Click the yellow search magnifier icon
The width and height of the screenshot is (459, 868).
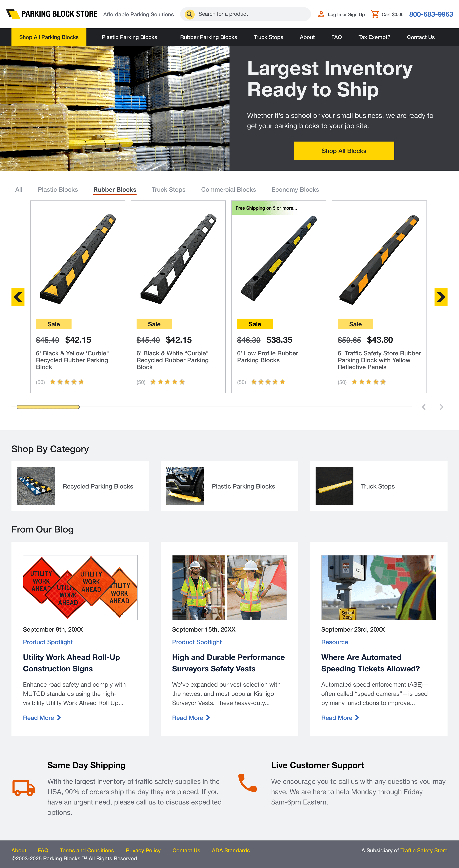click(x=190, y=14)
